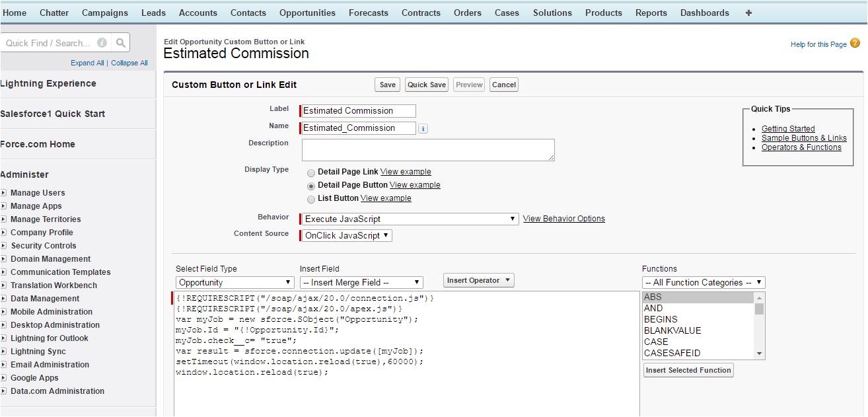Click the search magnifier icon in Quick Find
The height and width of the screenshot is (417, 868).
point(120,43)
